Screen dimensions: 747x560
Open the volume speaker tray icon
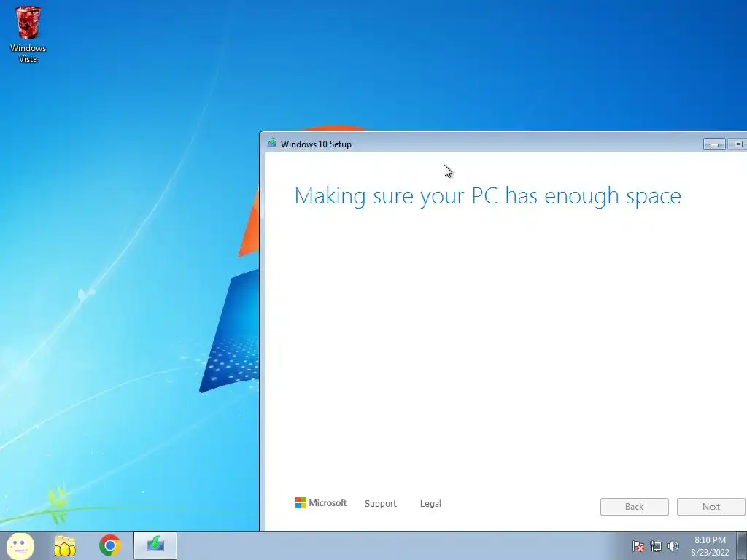(673, 546)
